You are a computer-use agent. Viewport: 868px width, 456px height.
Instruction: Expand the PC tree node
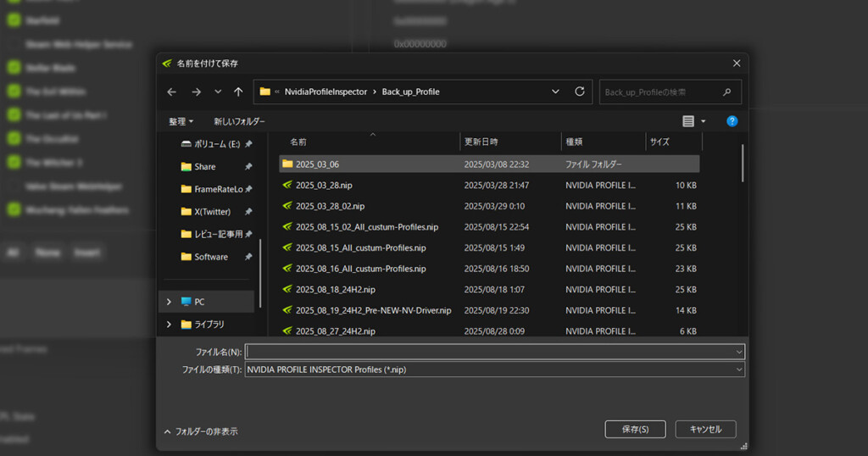(x=169, y=302)
